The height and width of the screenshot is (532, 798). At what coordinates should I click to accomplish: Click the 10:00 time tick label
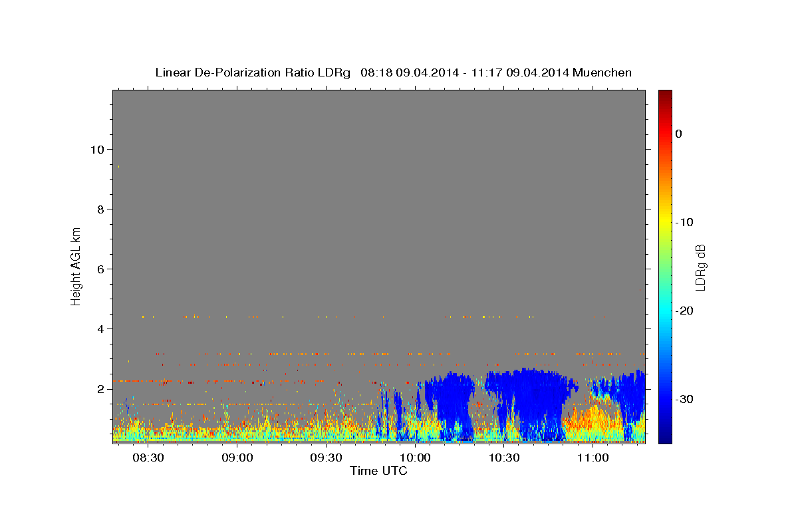[x=415, y=458]
